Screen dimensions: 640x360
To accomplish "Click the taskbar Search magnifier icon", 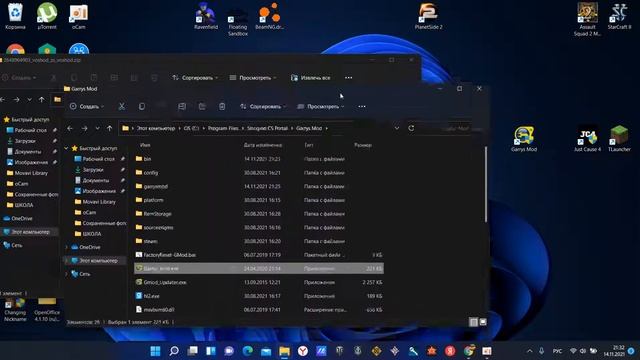I will coord(174,351).
